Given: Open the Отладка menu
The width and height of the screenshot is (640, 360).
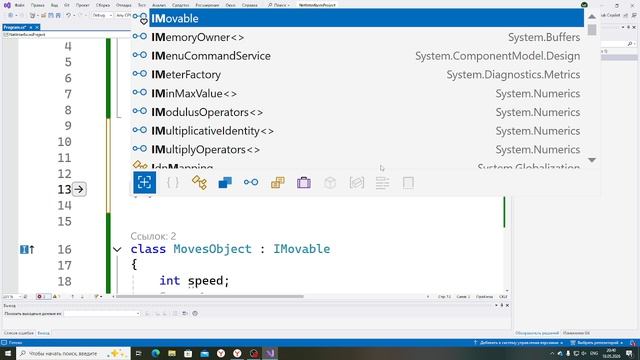Looking at the screenshot, I should point(123,5).
